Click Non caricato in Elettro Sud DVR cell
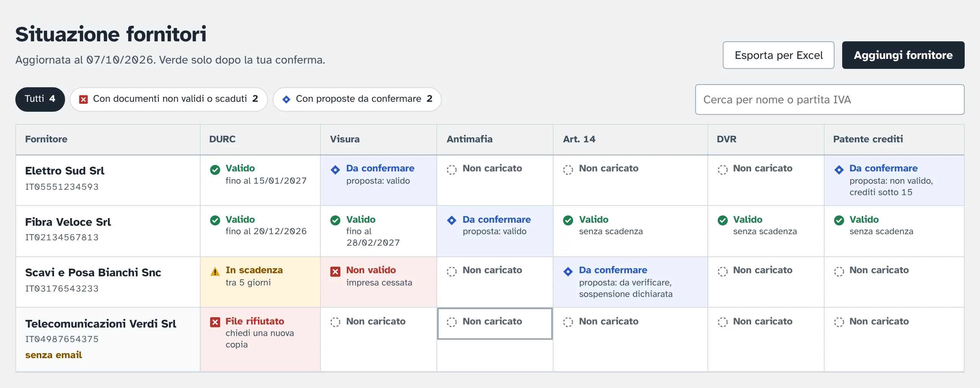Image resolution: width=980 pixels, height=388 pixels. (x=763, y=168)
